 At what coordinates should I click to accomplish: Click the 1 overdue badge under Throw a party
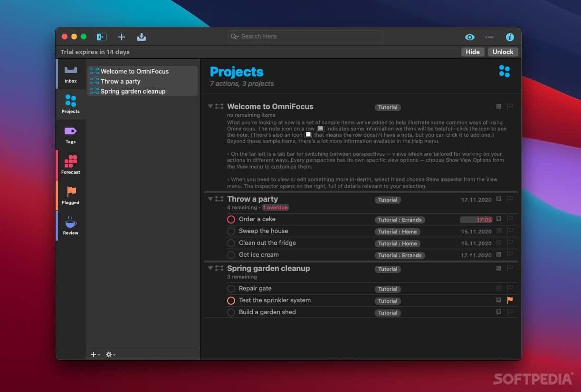point(276,207)
